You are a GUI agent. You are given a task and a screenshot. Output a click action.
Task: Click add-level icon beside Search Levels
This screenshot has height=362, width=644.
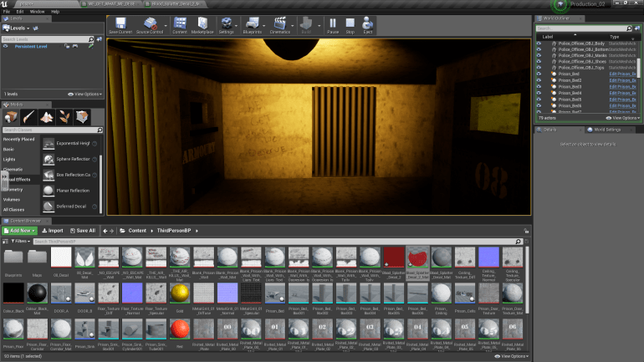pyautogui.click(x=99, y=39)
